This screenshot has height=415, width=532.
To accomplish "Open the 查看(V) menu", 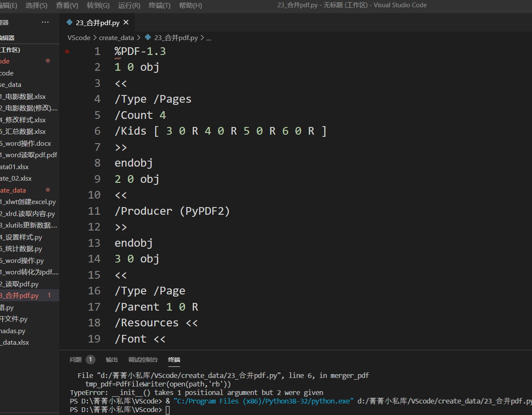I will (67, 5).
